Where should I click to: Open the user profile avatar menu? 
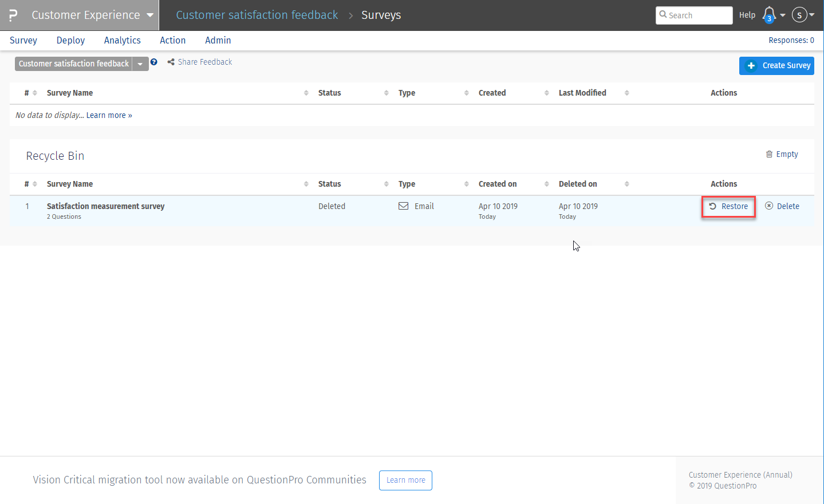click(x=799, y=15)
